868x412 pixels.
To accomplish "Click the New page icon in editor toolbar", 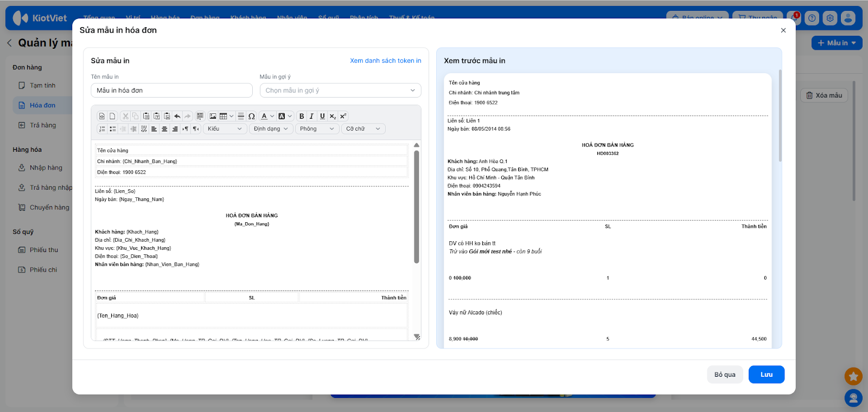I will click(x=112, y=116).
